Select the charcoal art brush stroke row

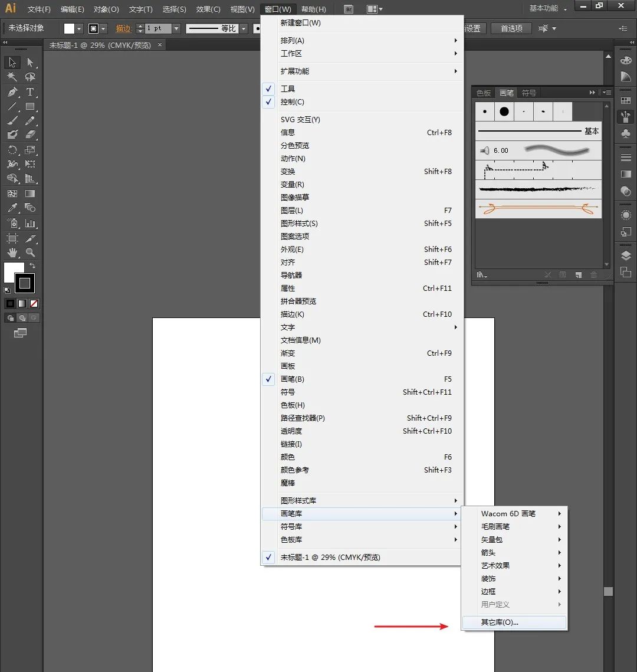[x=539, y=189]
